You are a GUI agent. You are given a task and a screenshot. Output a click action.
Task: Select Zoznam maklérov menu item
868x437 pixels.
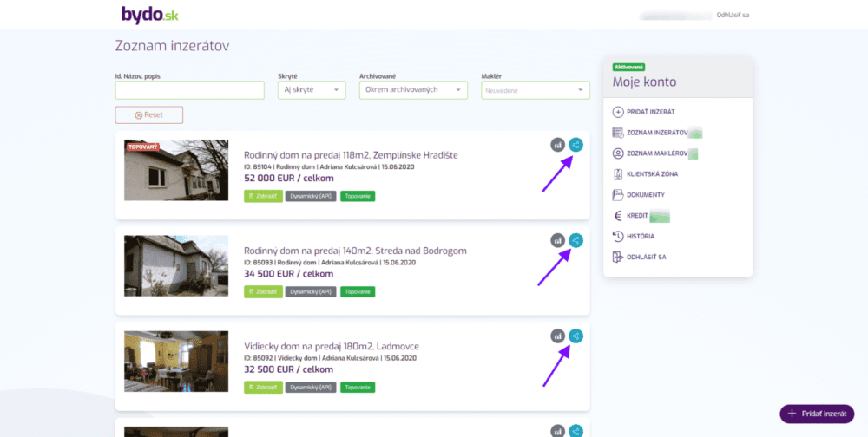coord(655,153)
